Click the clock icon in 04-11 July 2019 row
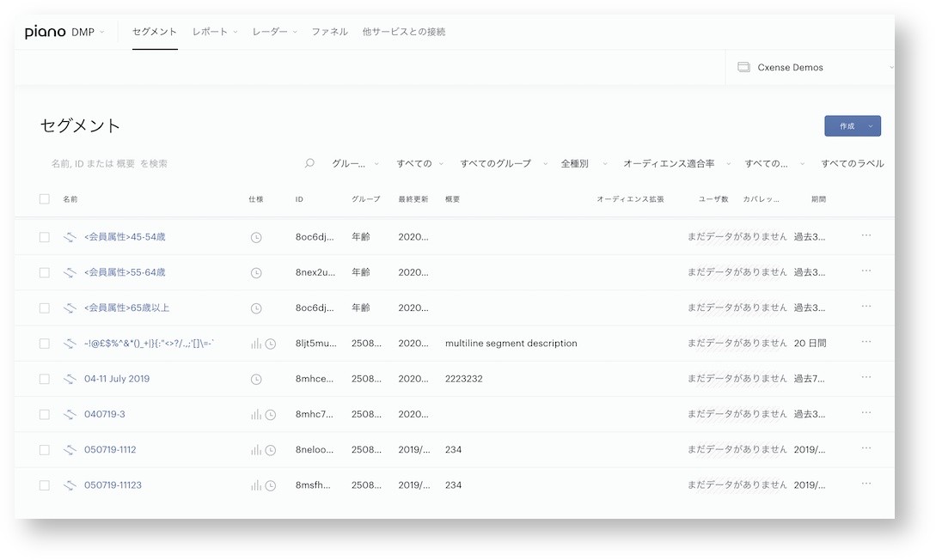This screenshot has height=560, width=936. pyautogui.click(x=256, y=380)
